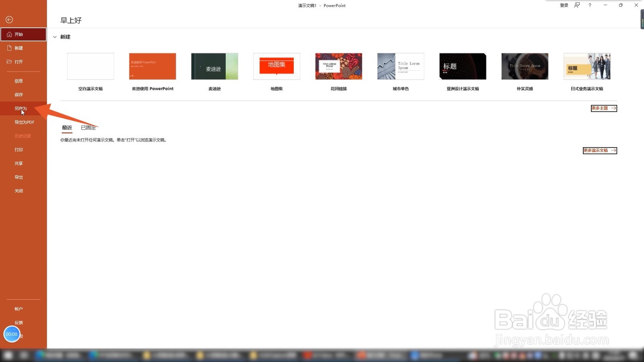Image resolution: width=644 pixels, height=362 pixels.
Task: Click the 城市单色 label under the thumbnail
Action: pyautogui.click(x=400, y=89)
